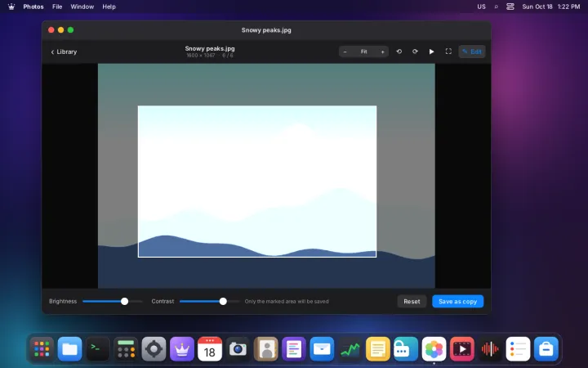The height and width of the screenshot is (368, 588).
Task: Open Contacts from the dock
Action: tap(266, 349)
